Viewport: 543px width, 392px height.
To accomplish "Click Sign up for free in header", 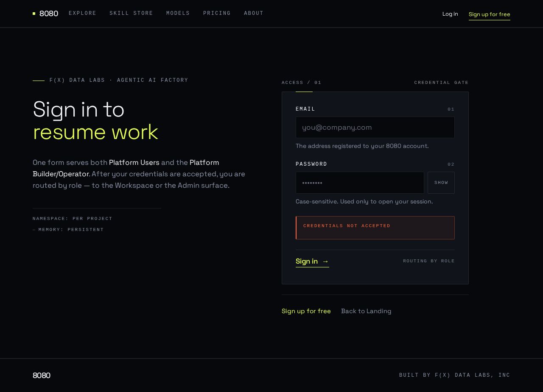I will point(490,14).
